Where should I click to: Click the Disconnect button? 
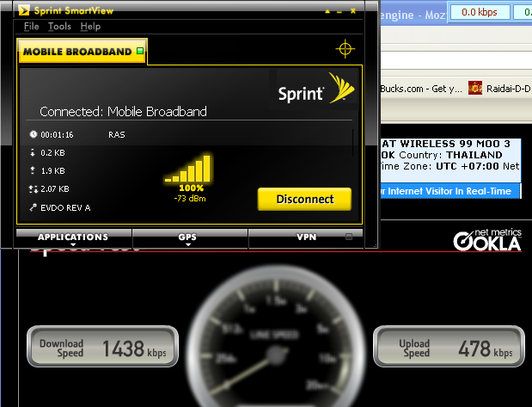[304, 199]
